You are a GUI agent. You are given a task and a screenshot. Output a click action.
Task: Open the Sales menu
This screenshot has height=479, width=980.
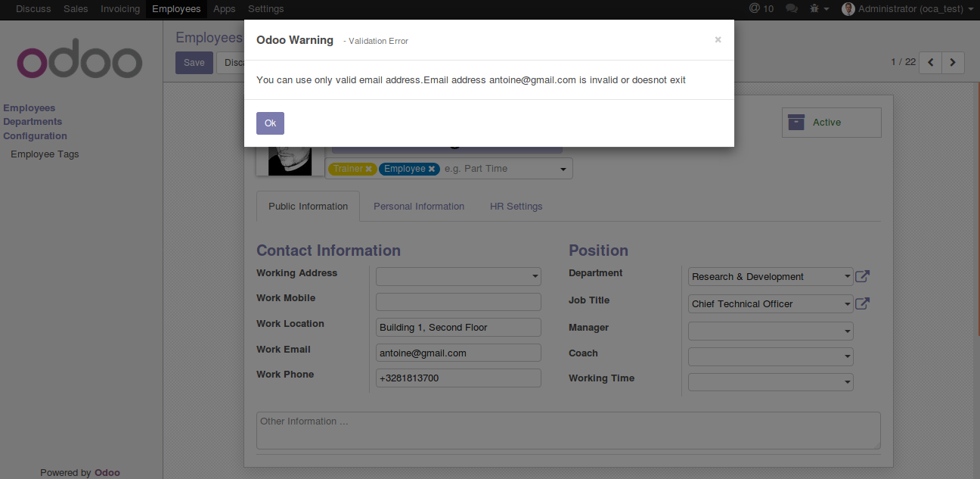point(76,9)
